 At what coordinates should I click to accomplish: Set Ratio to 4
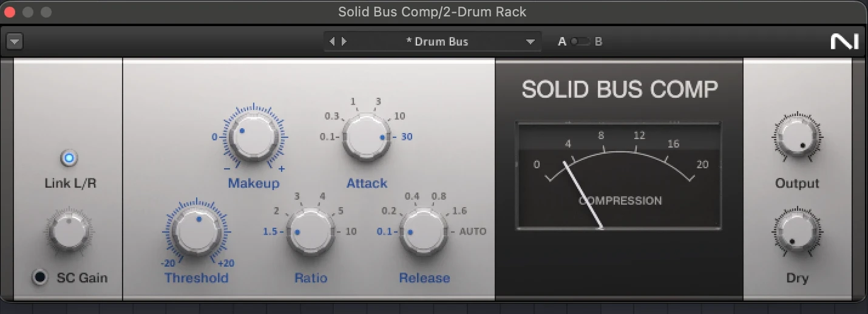(322, 196)
